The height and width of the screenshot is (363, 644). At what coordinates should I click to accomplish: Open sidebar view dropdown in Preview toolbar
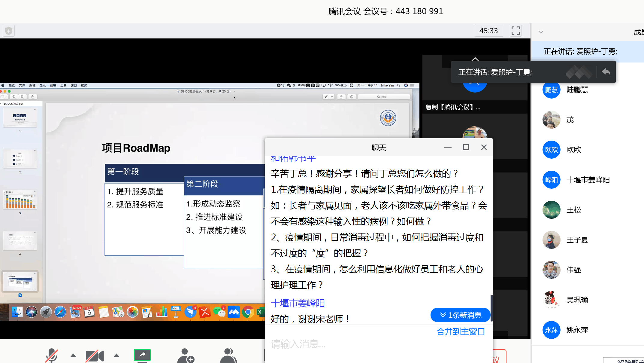(x=4, y=97)
